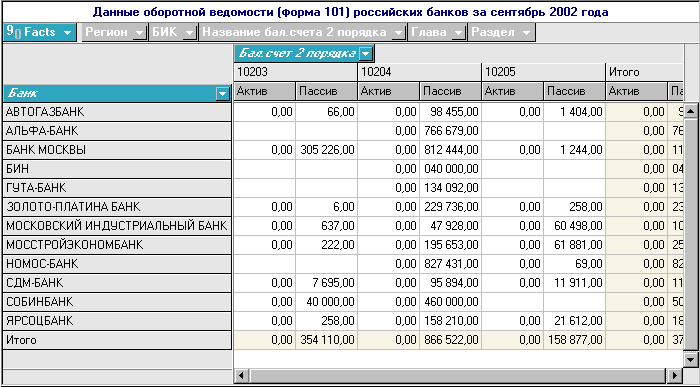Select the ГУТА-БАНК row header
Screen dimensions: 700x387
point(117,187)
